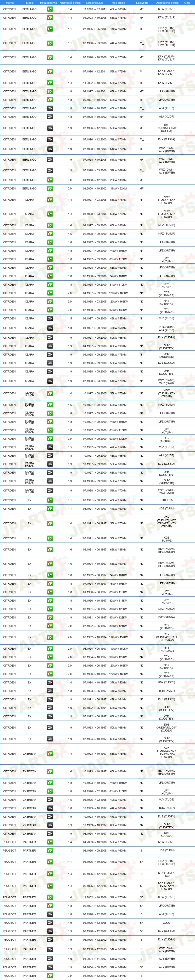195x980 pixels.
Task: Select the 93kW / 126KM power cell
Action: pyautogui.click(x=118, y=617)
